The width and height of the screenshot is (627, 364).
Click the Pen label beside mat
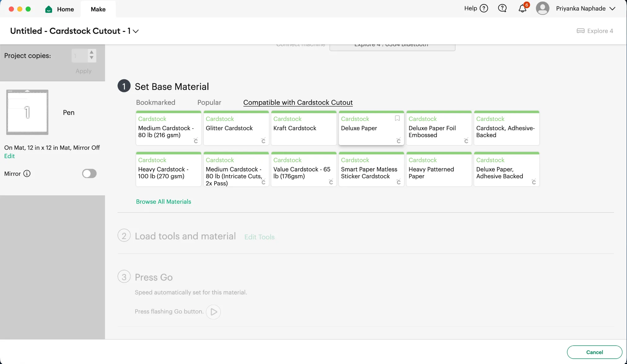coord(69,113)
